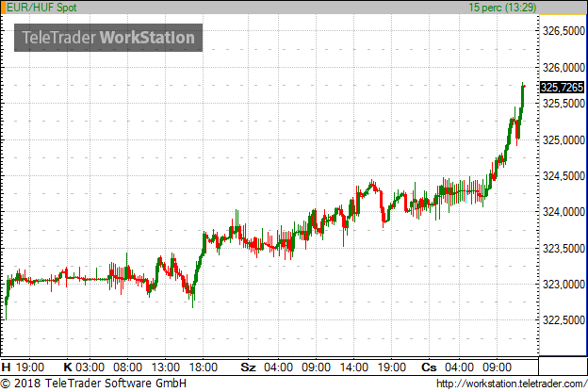Click the 04:00 label after Cs
The width and height of the screenshot is (588, 392).
460,367
